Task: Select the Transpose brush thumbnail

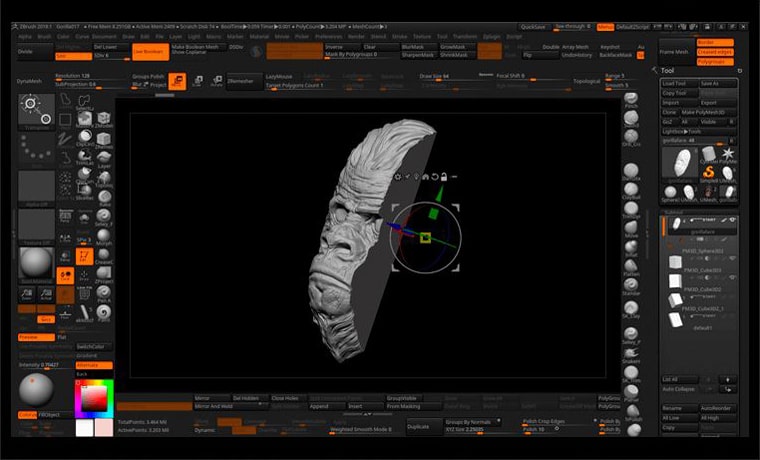Action: [x=37, y=109]
